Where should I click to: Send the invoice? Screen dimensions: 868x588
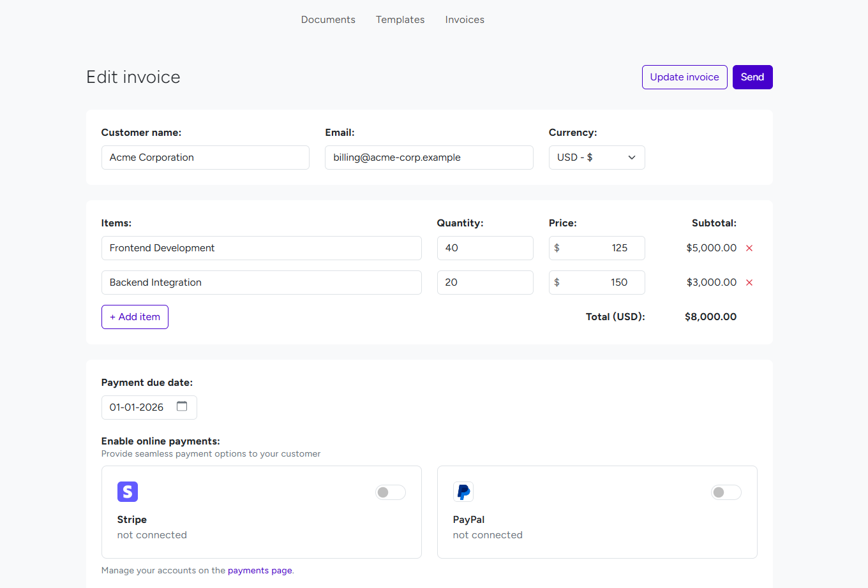752,77
